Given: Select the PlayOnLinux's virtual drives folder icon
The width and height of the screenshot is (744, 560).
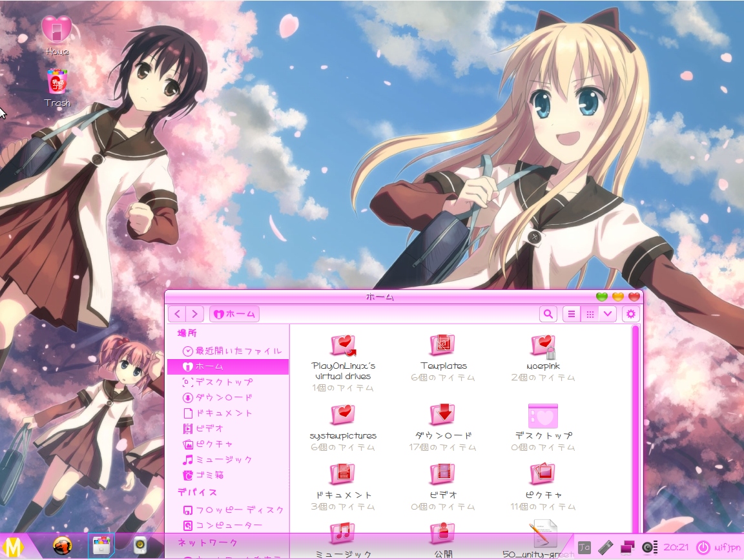Looking at the screenshot, I should 343,346.
